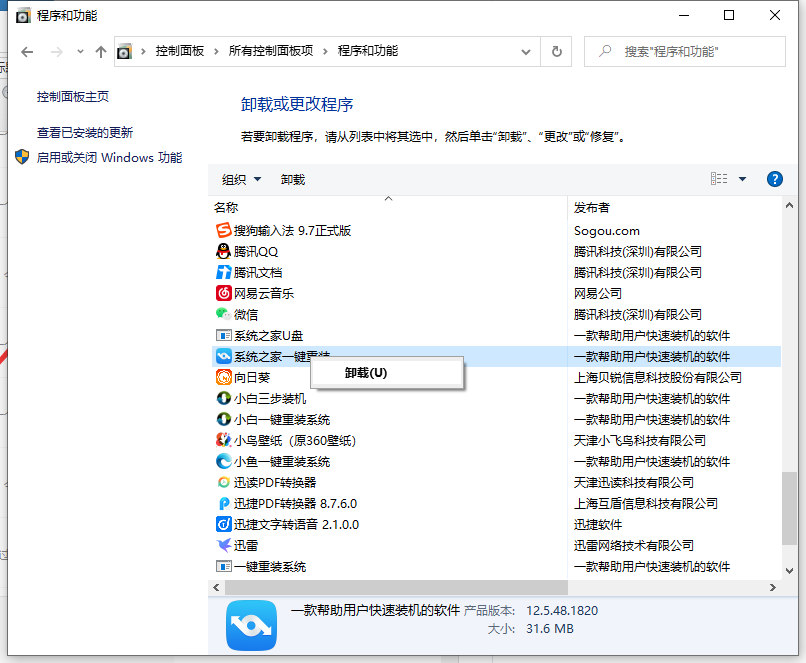Open help with the question mark icon
This screenshot has height=663, width=806.
point(773,179)
